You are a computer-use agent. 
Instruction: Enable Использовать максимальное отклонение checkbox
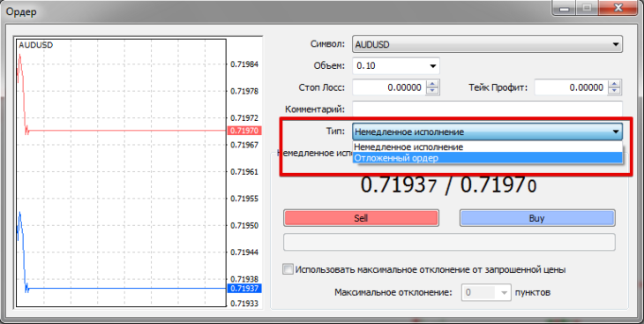click(288, 270)
